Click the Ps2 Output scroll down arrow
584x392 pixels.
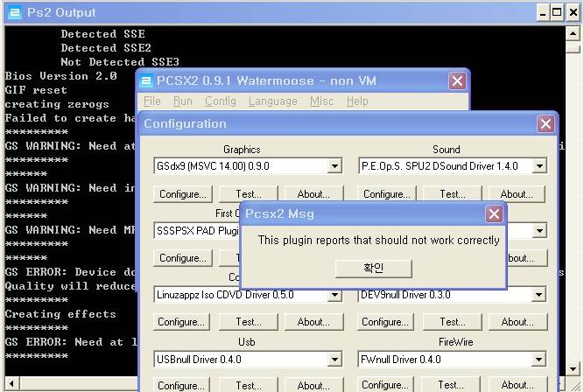573,369
